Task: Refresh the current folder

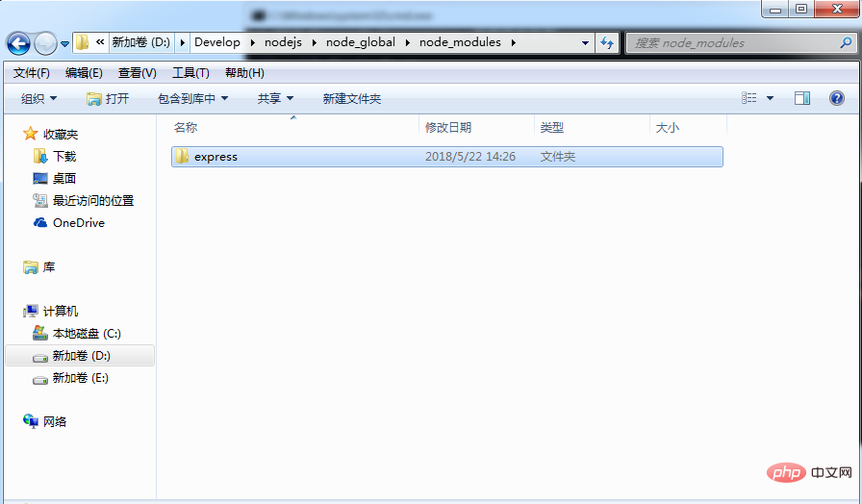Action: coord(607,43)
